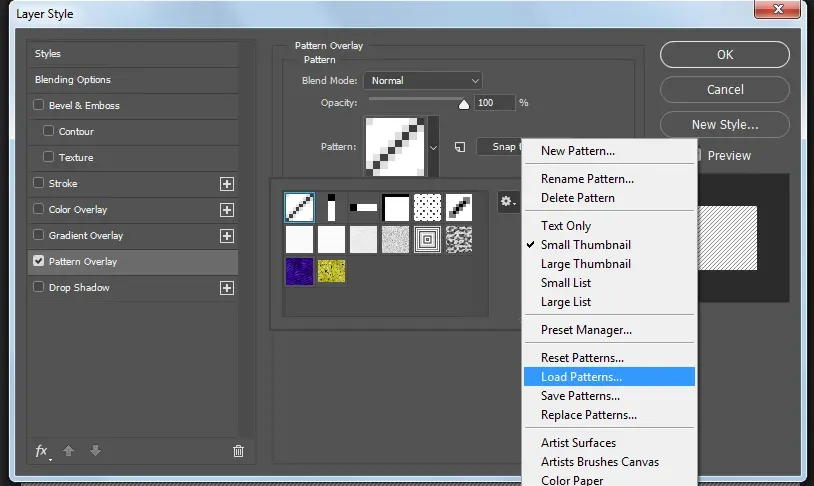Click the fx add layer style icon
The height and width of the screenshot is (486, 814).
coord(42,451)
